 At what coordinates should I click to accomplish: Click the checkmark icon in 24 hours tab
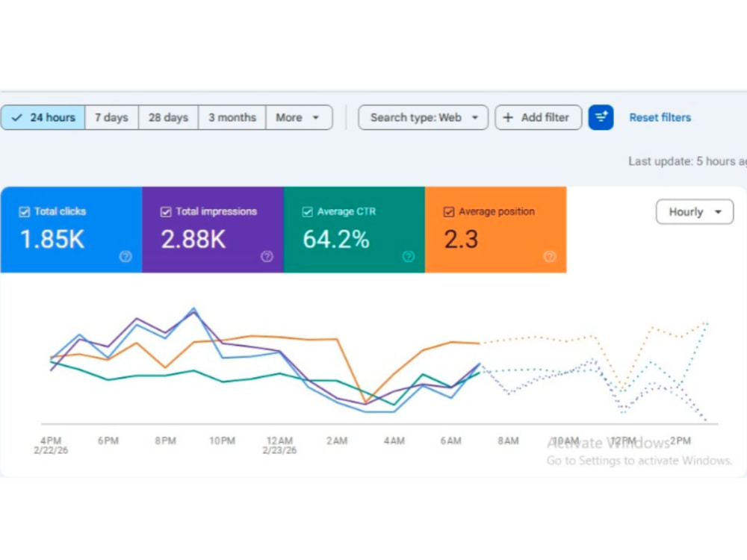[17, 118]
